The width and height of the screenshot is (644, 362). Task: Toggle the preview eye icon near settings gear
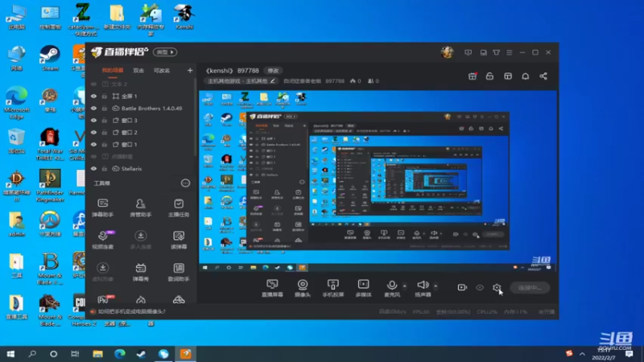(480, 287)
